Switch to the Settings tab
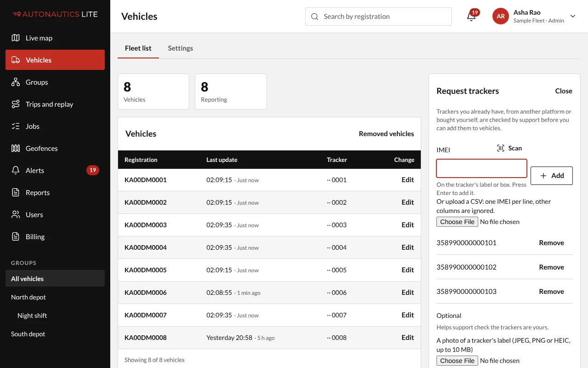Viewport: 588px width, 368px height. [181, 48]
